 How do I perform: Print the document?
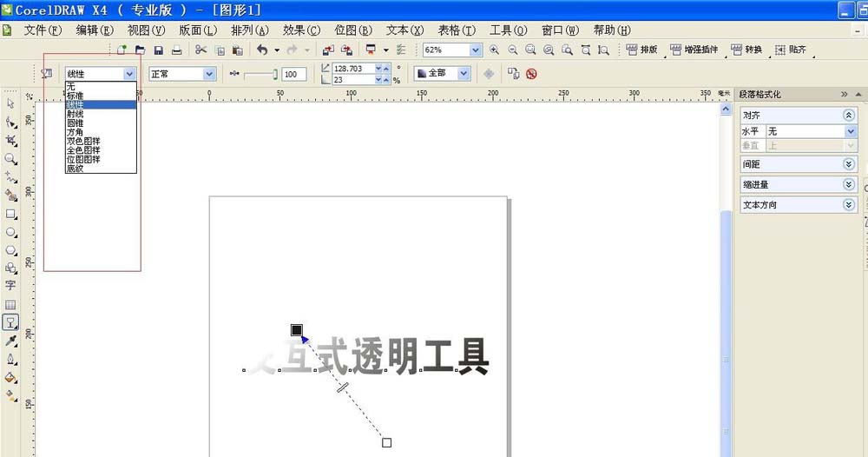click(x=176, y=50)
